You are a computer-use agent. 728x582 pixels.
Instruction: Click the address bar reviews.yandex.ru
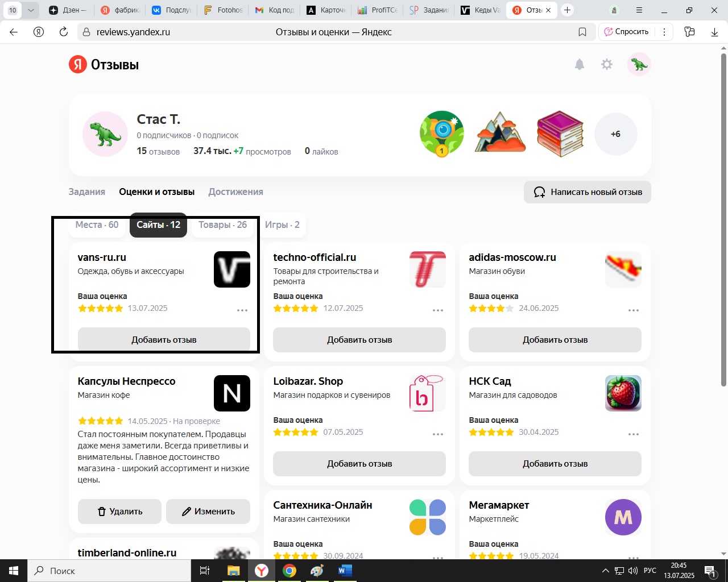[x=133, y=32]
